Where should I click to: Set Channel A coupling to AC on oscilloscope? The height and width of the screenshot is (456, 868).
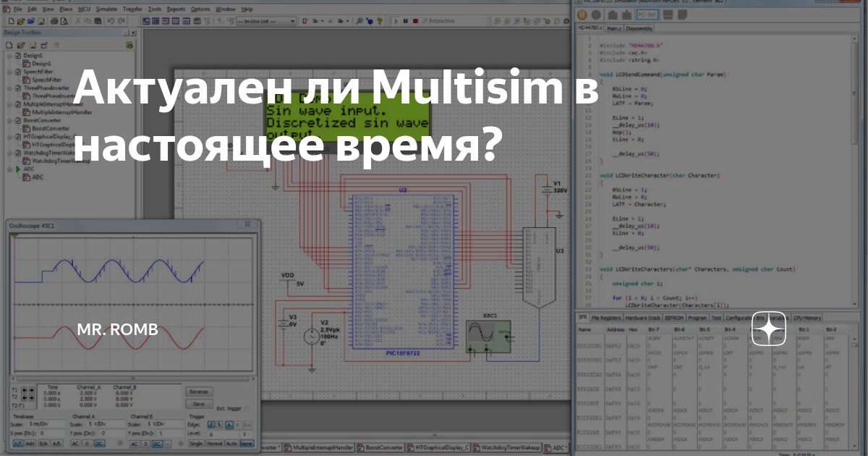click(77, 444)
